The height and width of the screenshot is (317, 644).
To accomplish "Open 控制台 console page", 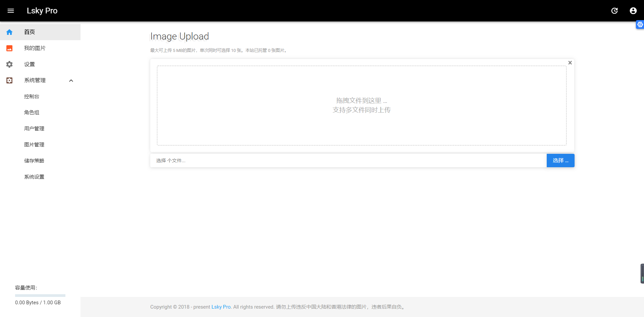I will pyautogui.click(x=32, y=97).
